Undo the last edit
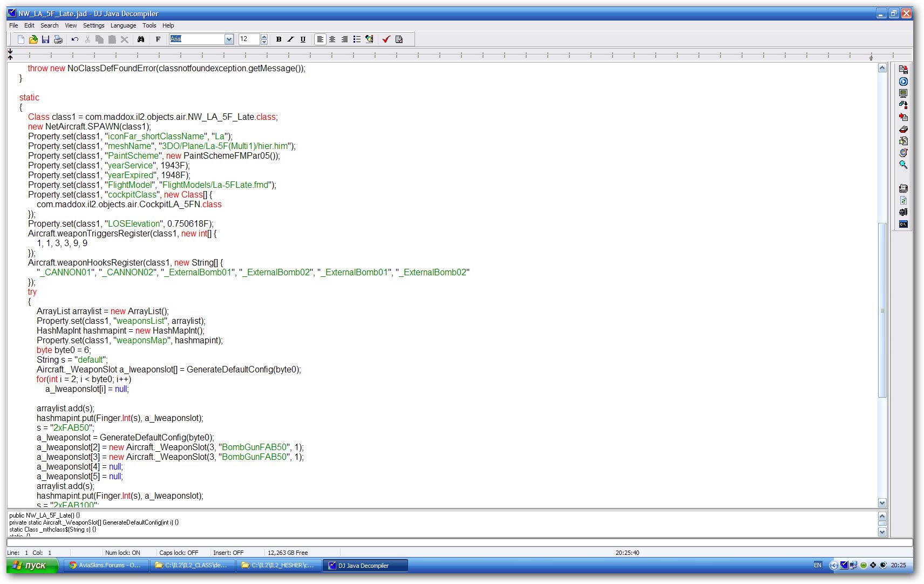This screenshot has height=584, width=924. 75,39
